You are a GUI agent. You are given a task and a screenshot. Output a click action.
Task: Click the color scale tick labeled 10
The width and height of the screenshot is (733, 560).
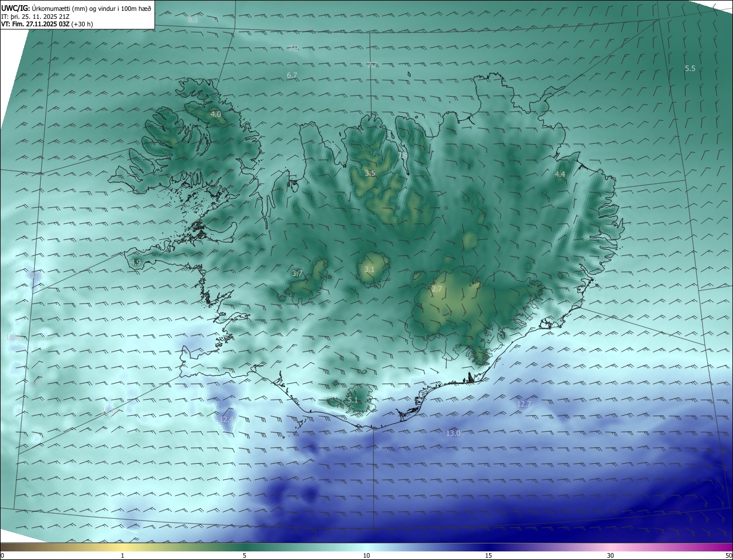click(366, 555)
